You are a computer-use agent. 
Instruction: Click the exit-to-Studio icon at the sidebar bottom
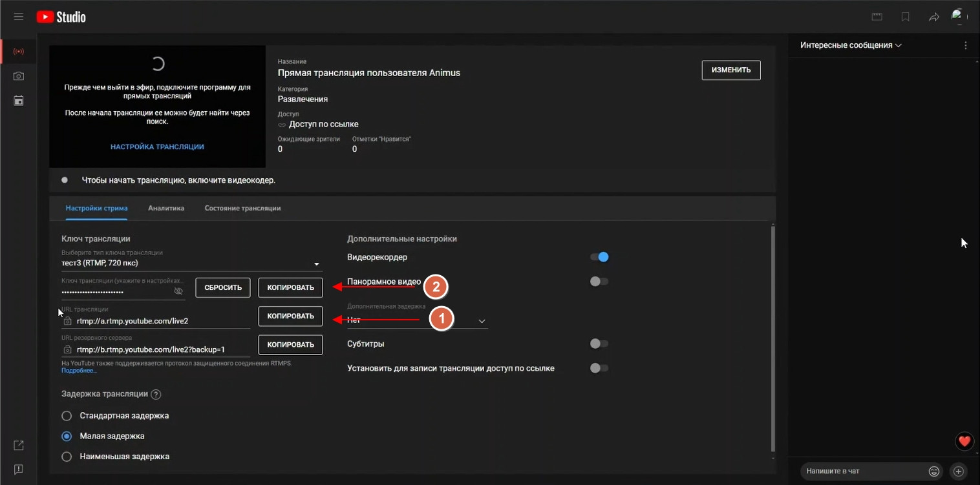pyautogui.click(x=19, y=445)
